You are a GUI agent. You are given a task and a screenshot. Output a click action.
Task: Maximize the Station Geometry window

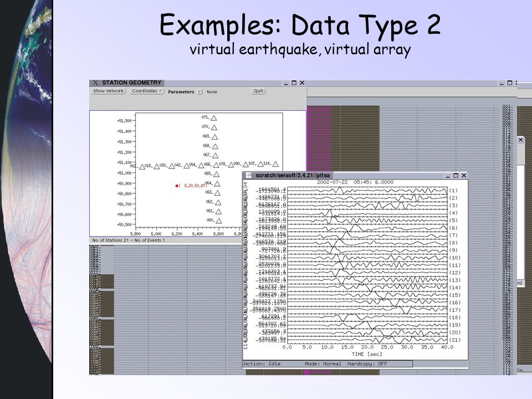tap(294, 83)
